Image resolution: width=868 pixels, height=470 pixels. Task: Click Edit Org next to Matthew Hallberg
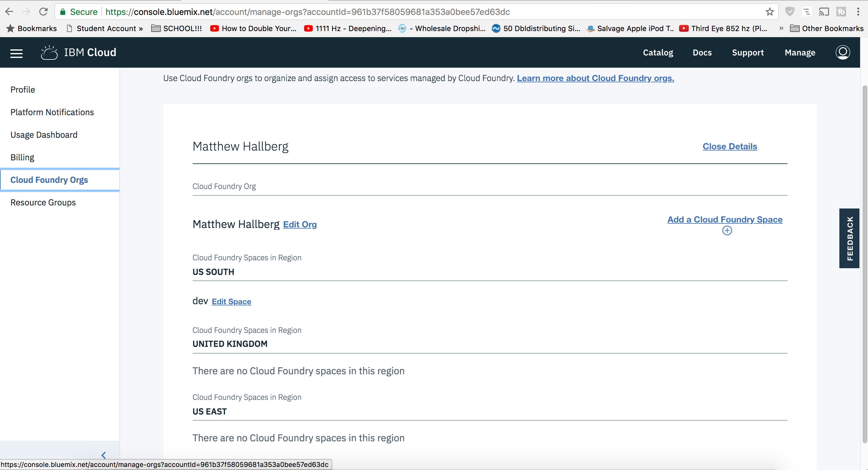[x=300, y=224]
